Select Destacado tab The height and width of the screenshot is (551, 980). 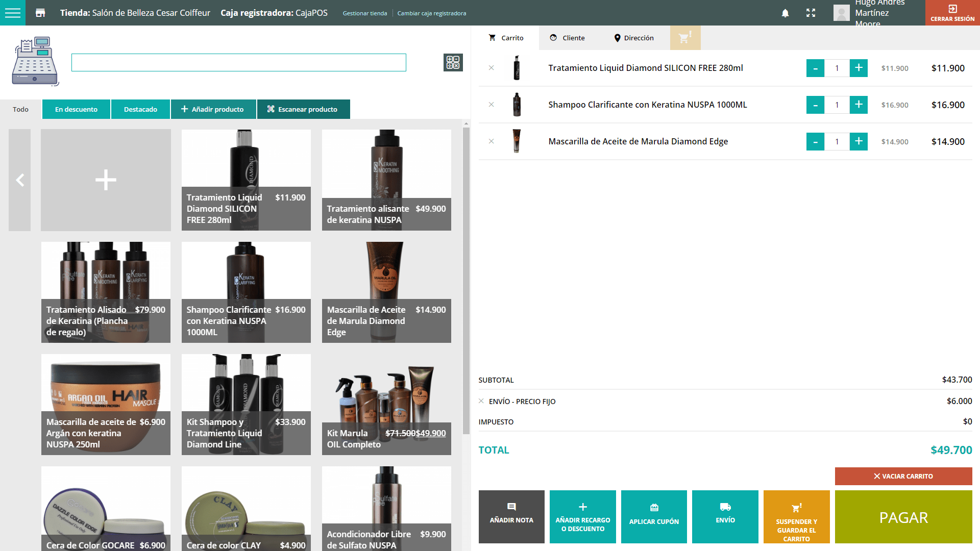(x=140, y=109)
